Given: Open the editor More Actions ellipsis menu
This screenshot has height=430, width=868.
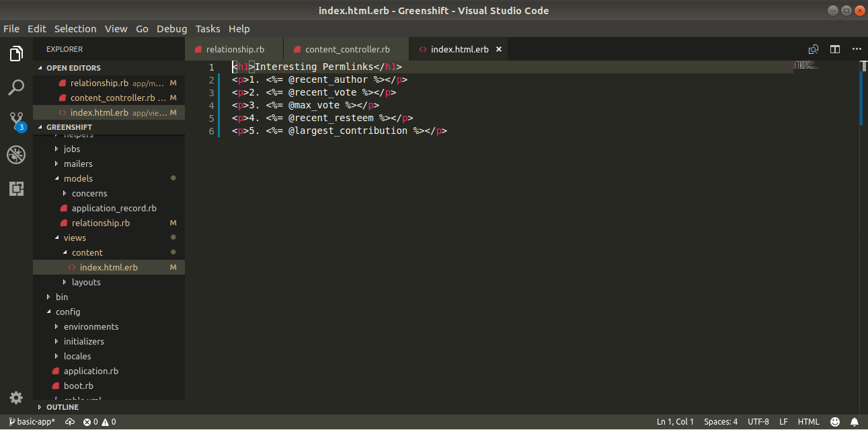Looking at the screenshot, I should 857,49.
